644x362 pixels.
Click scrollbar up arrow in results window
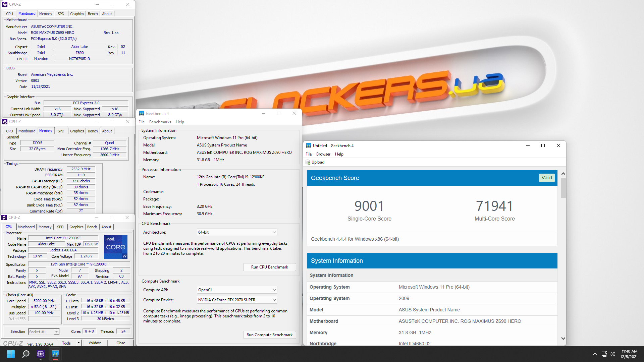pyautogui.click(x=563, y=174)
